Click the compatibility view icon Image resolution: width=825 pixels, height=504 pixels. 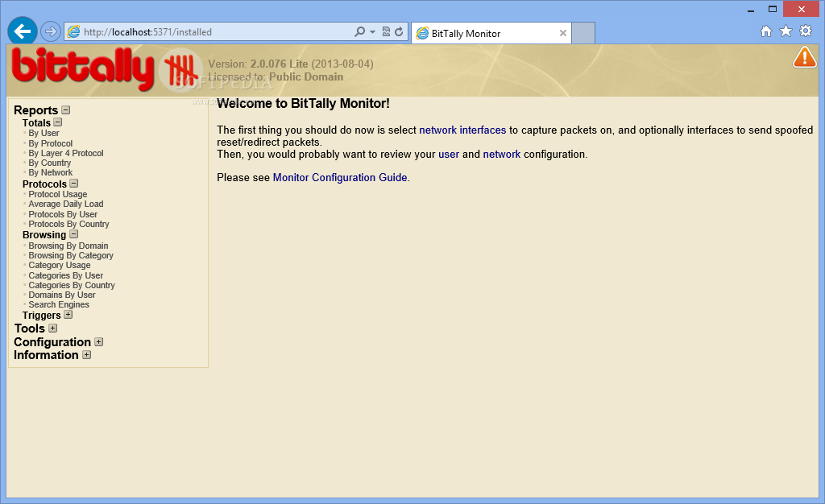pos(386,31)
